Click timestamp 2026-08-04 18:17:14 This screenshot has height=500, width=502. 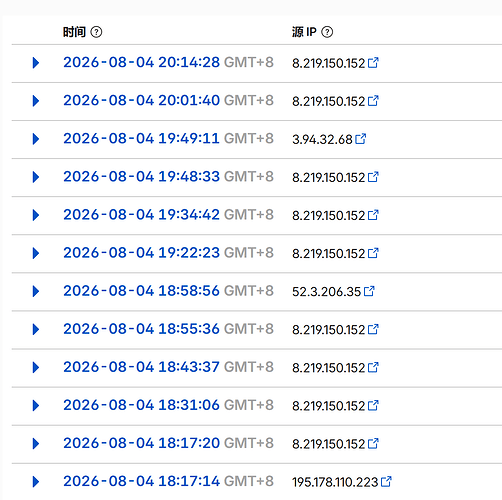point(141,481)
